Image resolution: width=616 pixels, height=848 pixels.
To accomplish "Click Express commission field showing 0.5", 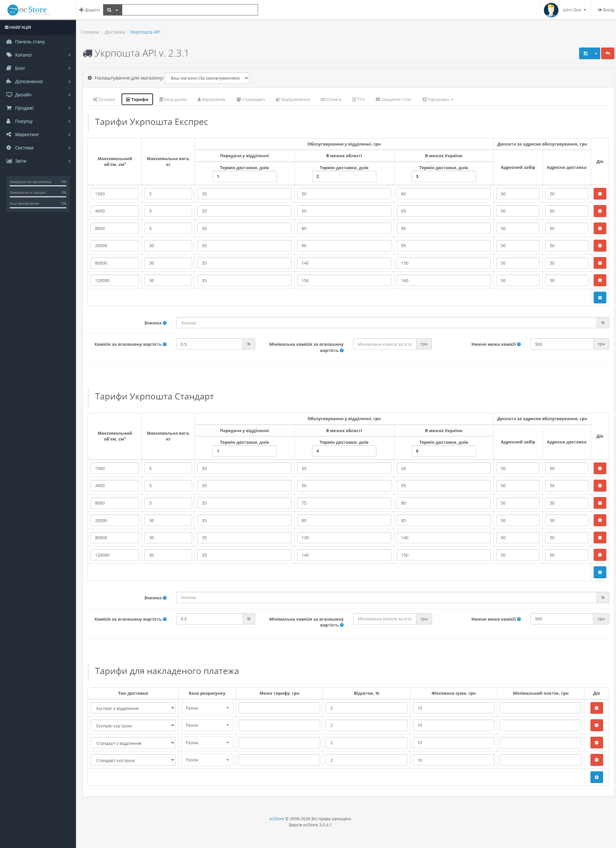I will click(210, 344).
